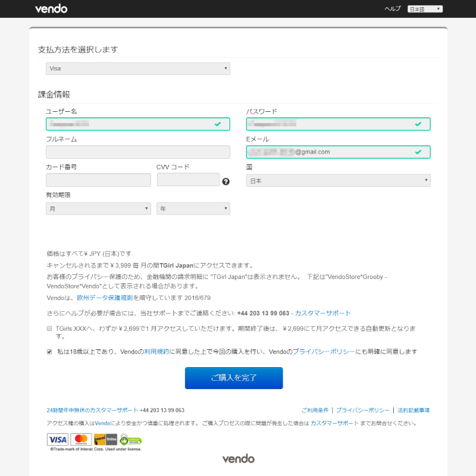The width and height of the screenshot is (476, 476).
Task: Click ヘルプ in the top navigation bar
Action: coord(393,9)
